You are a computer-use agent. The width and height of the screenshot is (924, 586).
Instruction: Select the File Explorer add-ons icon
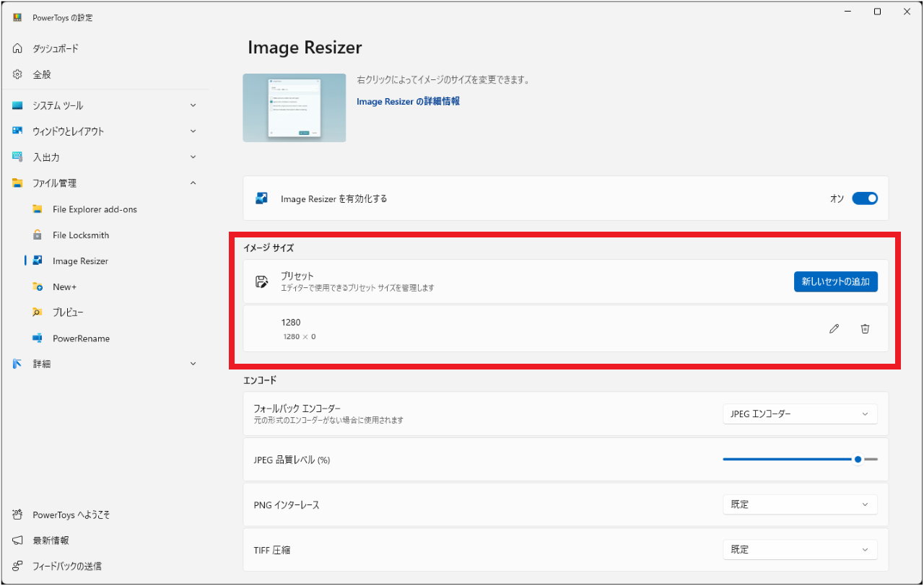(x=38, y=209)
